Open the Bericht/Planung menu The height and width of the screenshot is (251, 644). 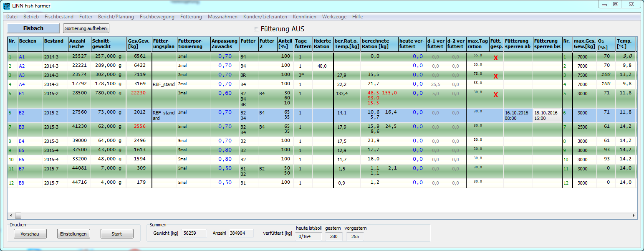coord(116,17)
